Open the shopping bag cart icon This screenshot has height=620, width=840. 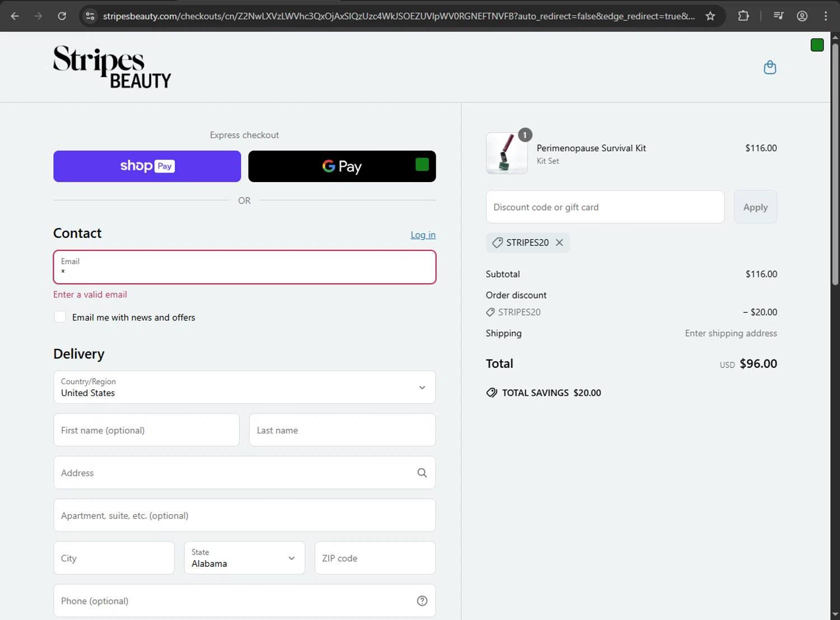[x=770, y=67]
